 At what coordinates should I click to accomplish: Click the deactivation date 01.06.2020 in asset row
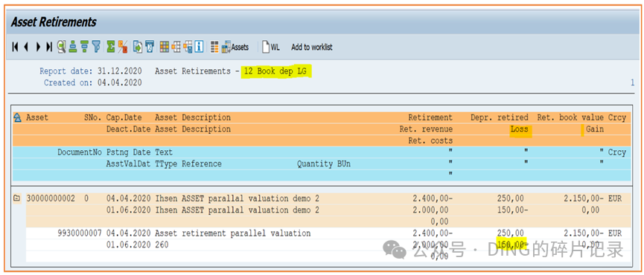(129, 210)
